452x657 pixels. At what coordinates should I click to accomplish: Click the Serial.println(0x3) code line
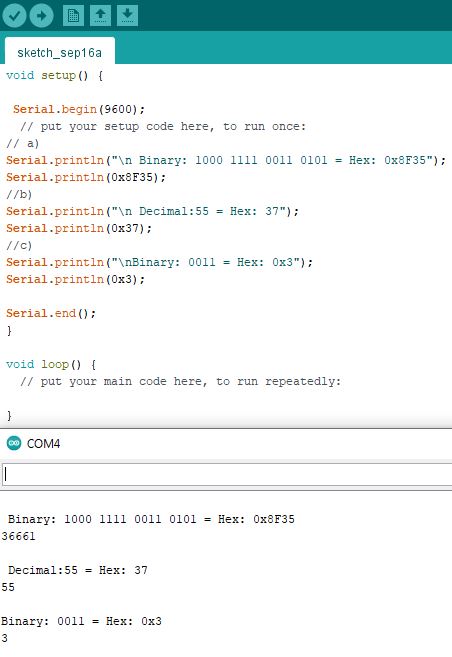point(75,279)
